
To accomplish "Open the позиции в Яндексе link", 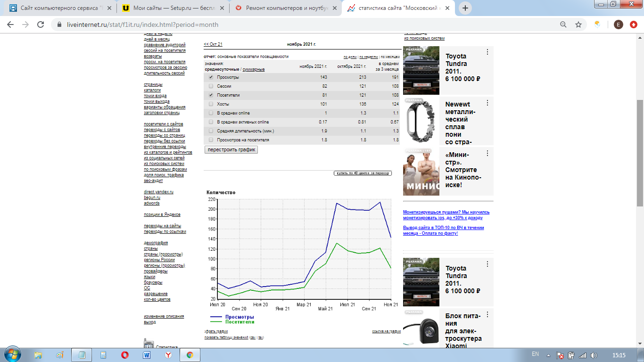I will pos(162,214).
